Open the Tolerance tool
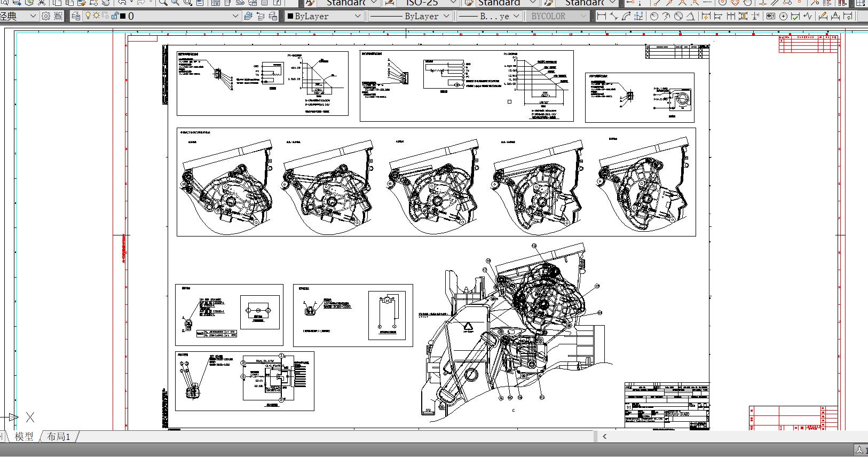The height and width of the screenshot is (457, 868). tap(771, 16)
